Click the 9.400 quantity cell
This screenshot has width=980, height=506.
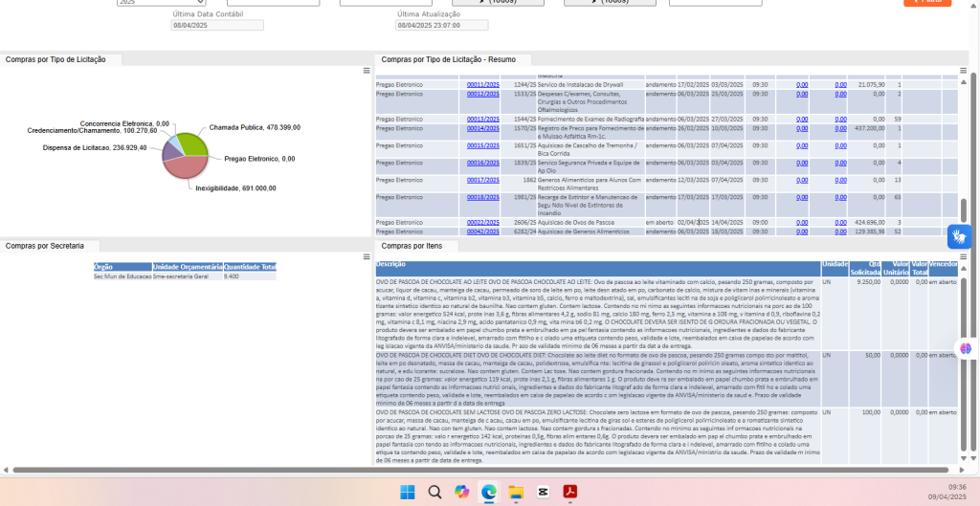[x=250, y=276]
